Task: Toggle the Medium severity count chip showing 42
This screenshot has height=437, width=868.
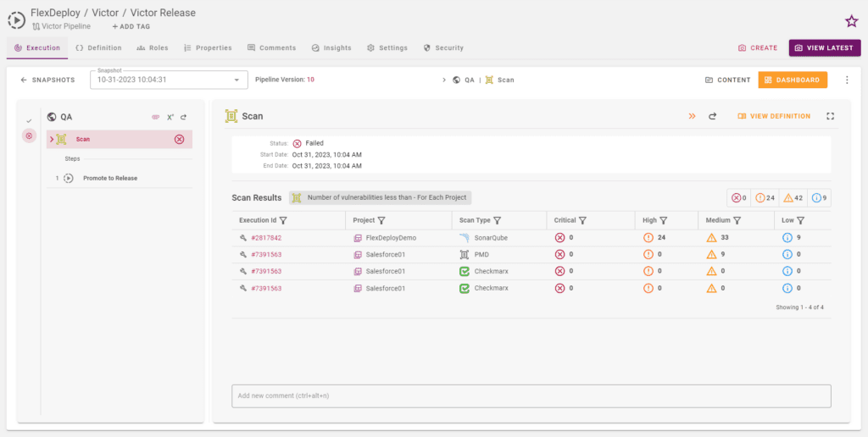Action: [x=793, y=197]
